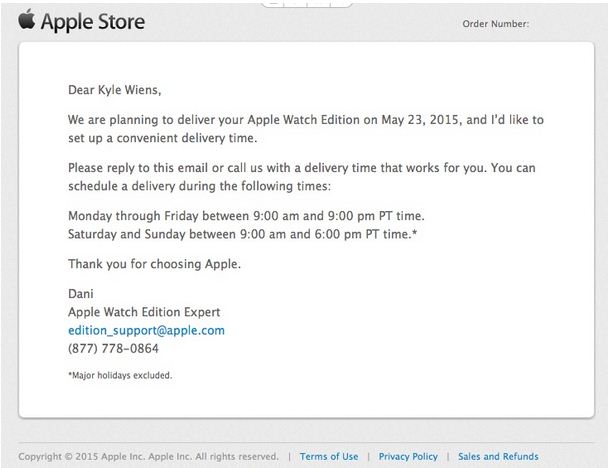Click the Thank you for choosing Apple line
608x468 pixels.
(154, 264)
